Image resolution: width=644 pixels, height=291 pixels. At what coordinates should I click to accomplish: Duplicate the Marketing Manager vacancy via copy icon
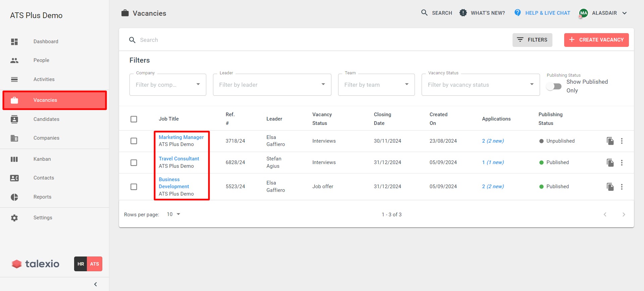[x=610, y=141]
